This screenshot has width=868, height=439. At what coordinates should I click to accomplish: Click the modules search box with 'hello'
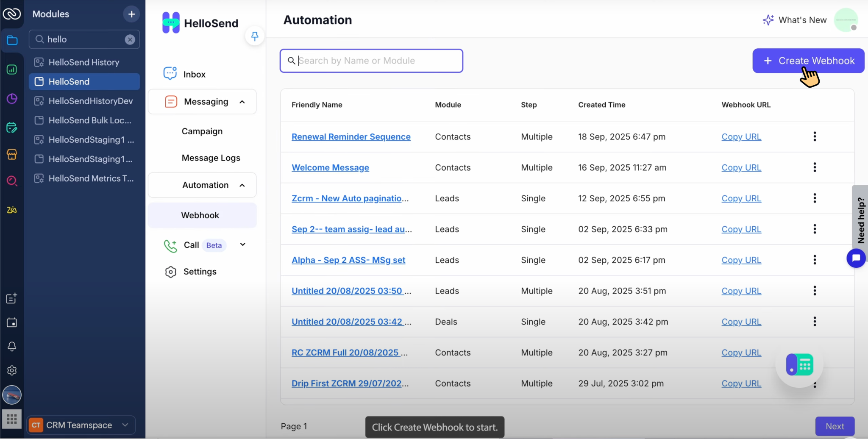click(84, 39)
